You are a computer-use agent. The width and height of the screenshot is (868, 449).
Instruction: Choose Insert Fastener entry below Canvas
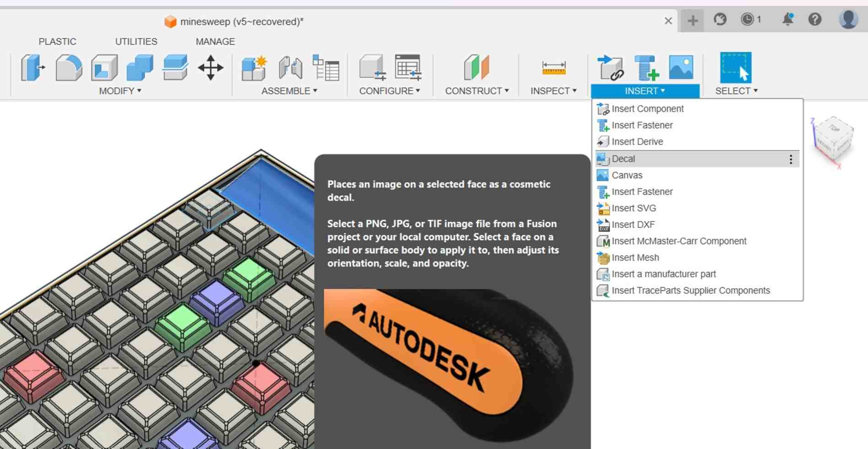coord(697,192)
